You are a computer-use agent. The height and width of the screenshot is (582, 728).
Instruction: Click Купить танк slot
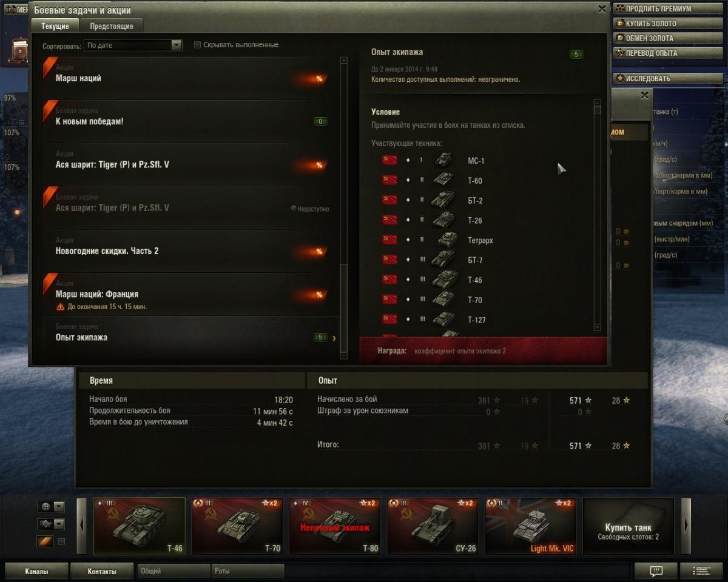point(629,526)
